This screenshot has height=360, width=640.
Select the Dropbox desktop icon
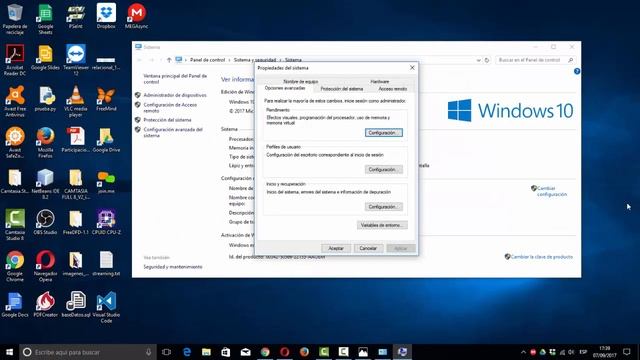pyautogui.click(x=106, y=16)
